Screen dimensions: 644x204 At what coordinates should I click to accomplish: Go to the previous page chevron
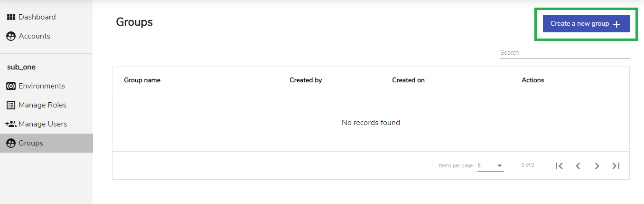(578, 166)
